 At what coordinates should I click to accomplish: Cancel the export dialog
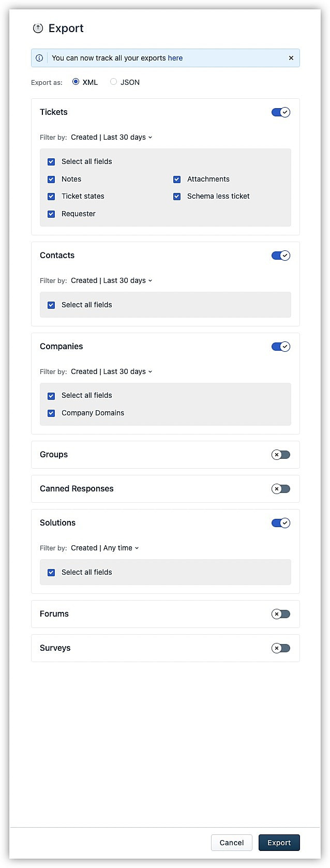click(231, 843)
